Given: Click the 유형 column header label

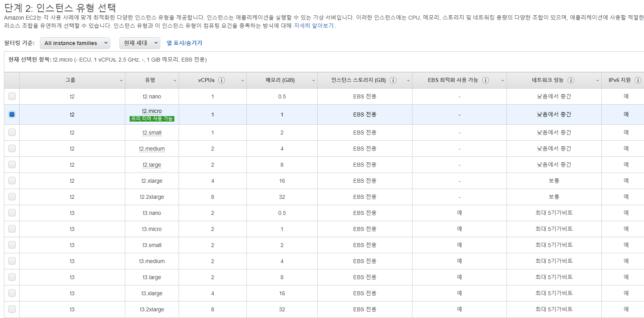Looking at the screenshot, I should pyautogui.click(x=150, y=80).
